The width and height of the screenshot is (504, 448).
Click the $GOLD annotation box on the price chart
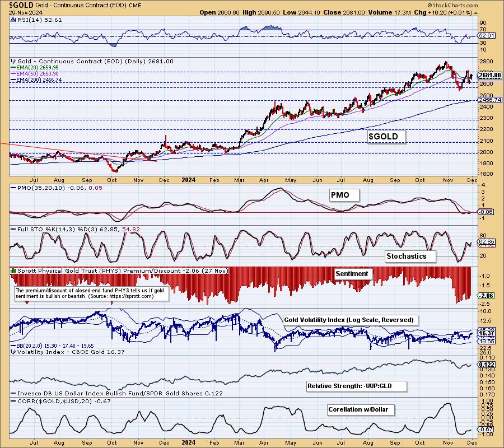[386, 137]
